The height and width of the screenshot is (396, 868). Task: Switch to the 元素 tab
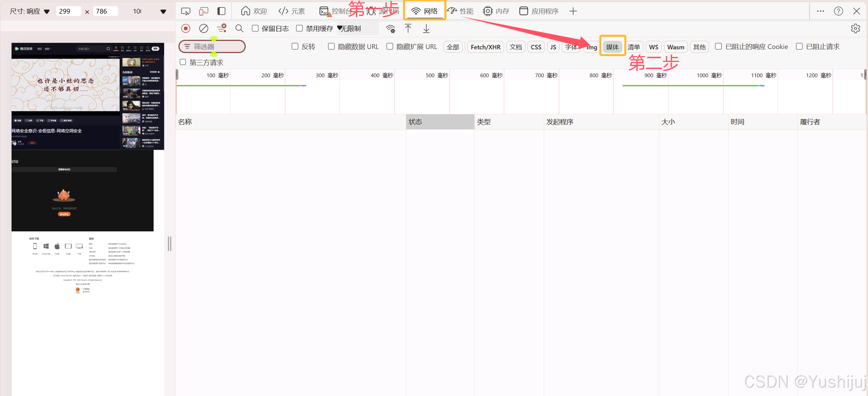292,11
